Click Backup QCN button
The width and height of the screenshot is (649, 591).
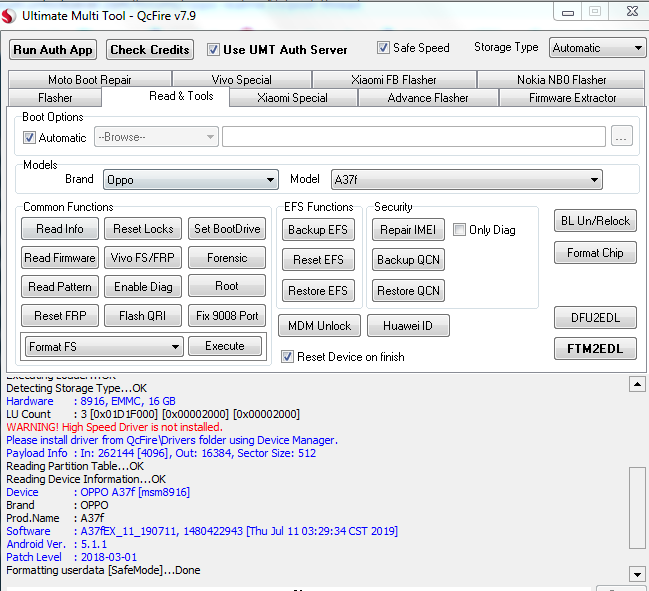[x=409, y=259]
